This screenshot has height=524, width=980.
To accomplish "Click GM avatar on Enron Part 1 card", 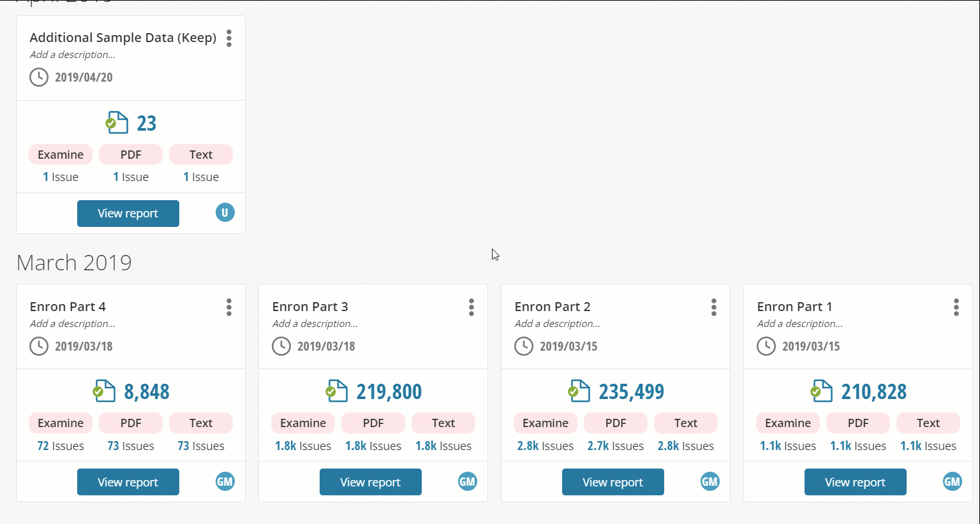I will (x=953, y=482).
